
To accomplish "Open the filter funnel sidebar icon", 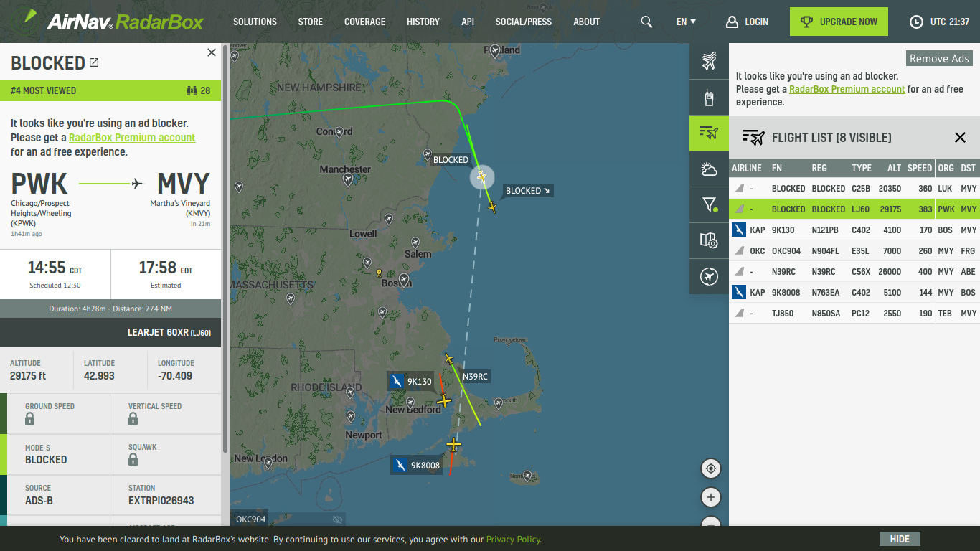I will coord(709,205).
